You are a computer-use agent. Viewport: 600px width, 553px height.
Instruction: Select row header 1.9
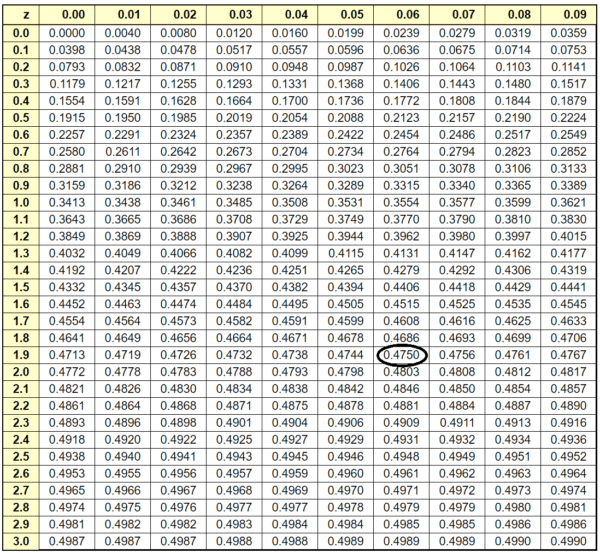pyautogui.click(x=21, y=355)
